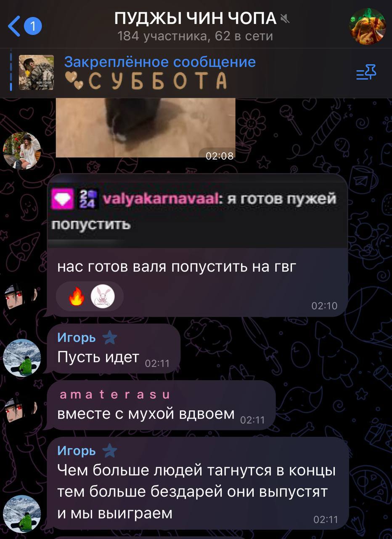Screen dimensions: 392x539
Task: Tap the muted speaker icon by title
Action: (286, 19)
